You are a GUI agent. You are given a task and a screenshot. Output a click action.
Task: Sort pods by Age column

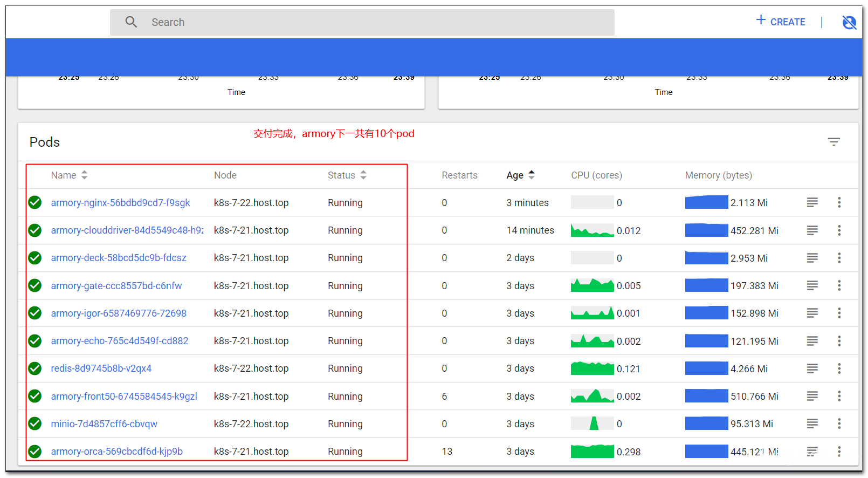(x=520, y=175)
